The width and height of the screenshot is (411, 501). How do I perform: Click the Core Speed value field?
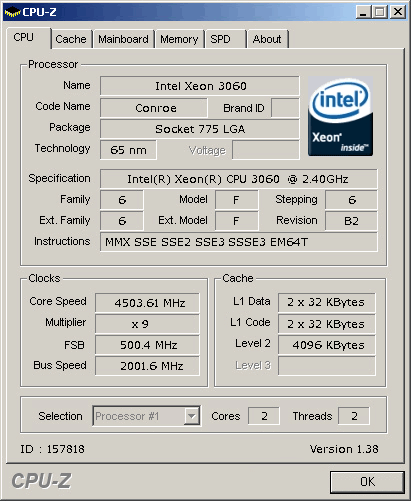[x=147, y=303]
